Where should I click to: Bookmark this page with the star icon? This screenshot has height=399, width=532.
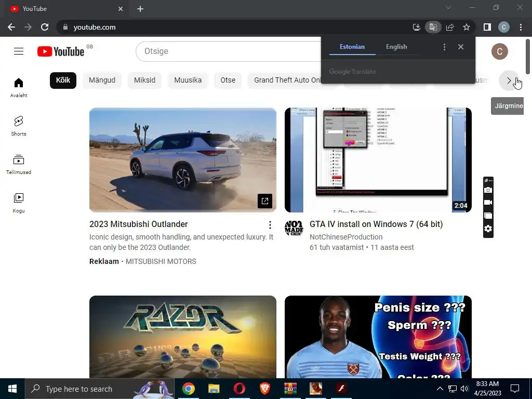tap(467, 27)
